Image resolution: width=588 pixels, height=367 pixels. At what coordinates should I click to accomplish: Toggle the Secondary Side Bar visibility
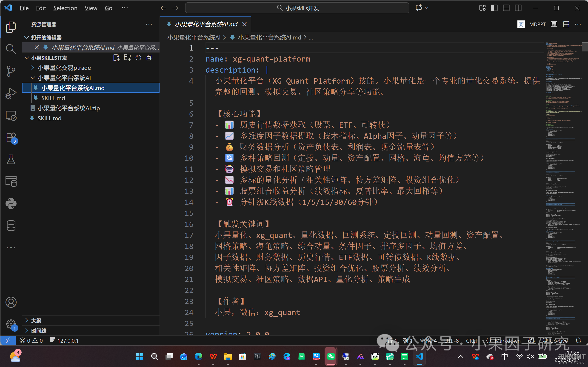click(518, 8)
